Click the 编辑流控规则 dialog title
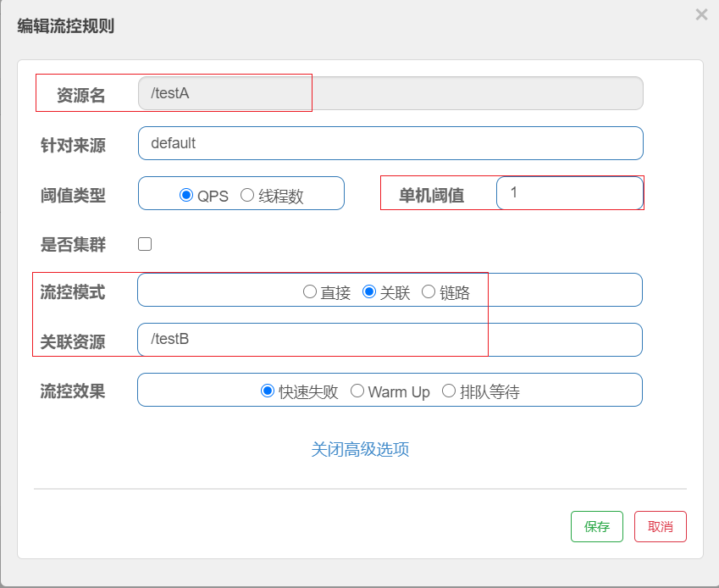Viewport: 719px width, 588px height. (x=65, y=25)
